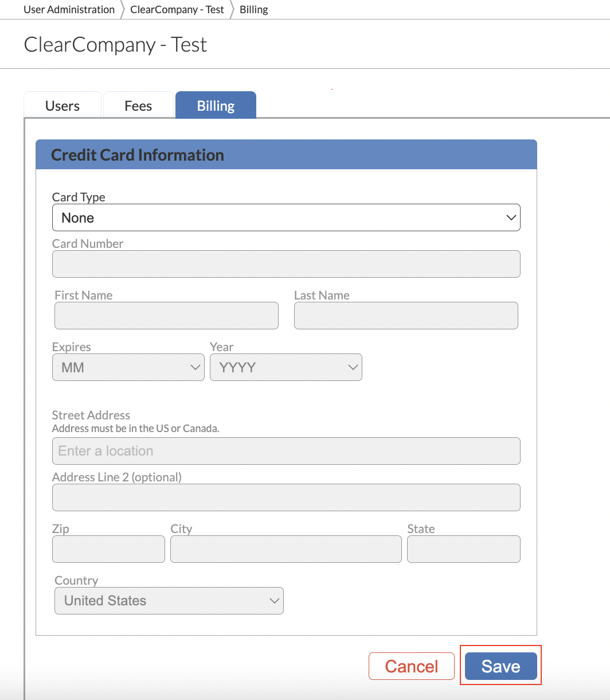Cancel the billing changes
Screen dimensions: 610x700
point(412,666)
